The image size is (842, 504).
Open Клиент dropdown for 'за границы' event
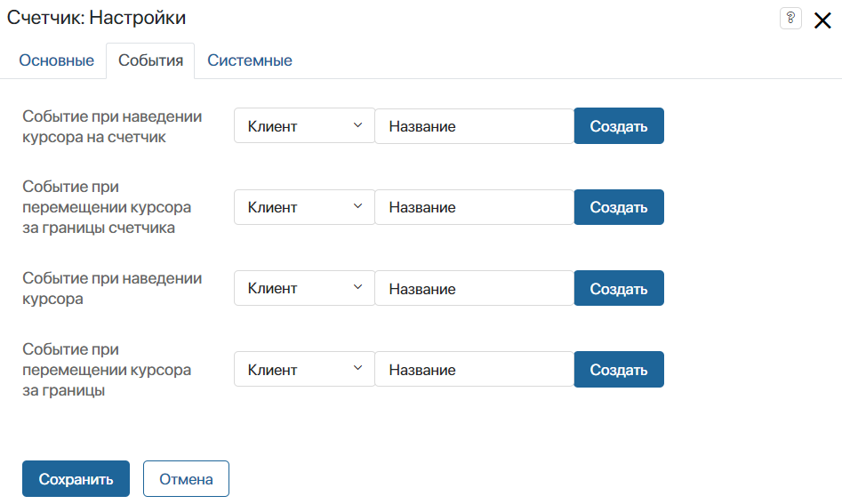pyautogui.click(x=304, y=369)
